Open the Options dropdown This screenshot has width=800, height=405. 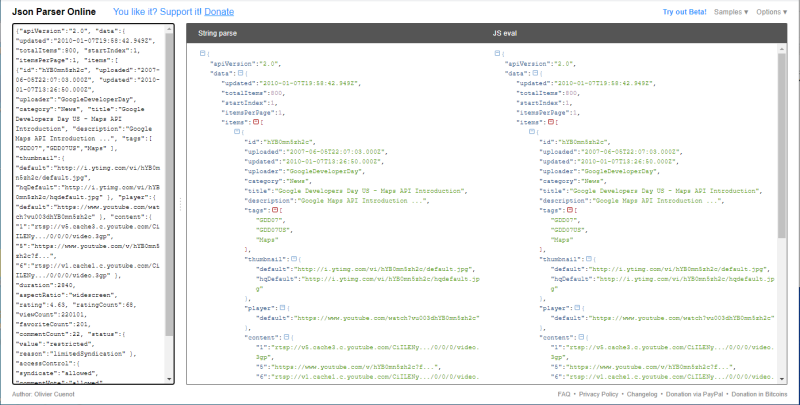(x=775, y=11)
